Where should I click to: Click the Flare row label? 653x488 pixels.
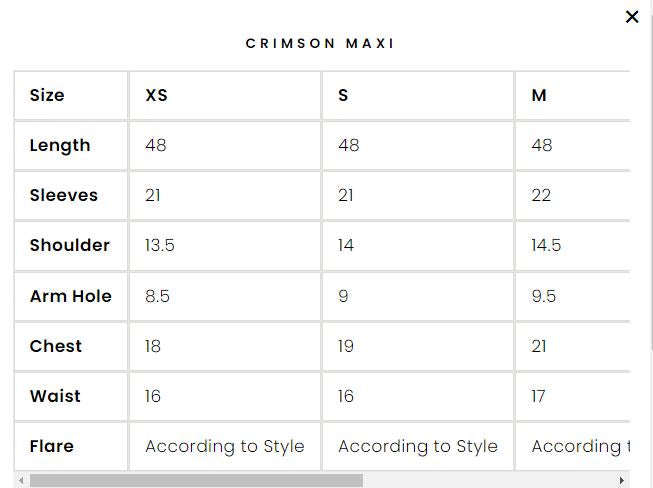click(x=52, y=447)
